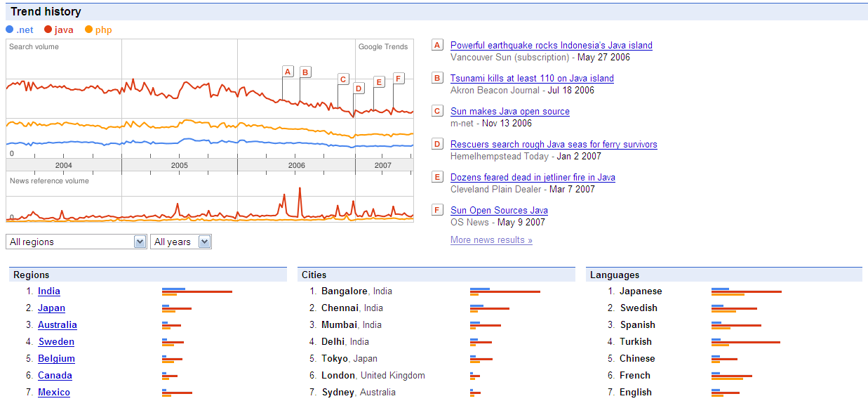Click flag marker B on the chart
868x401 pixels.
(x=305, y=72)
